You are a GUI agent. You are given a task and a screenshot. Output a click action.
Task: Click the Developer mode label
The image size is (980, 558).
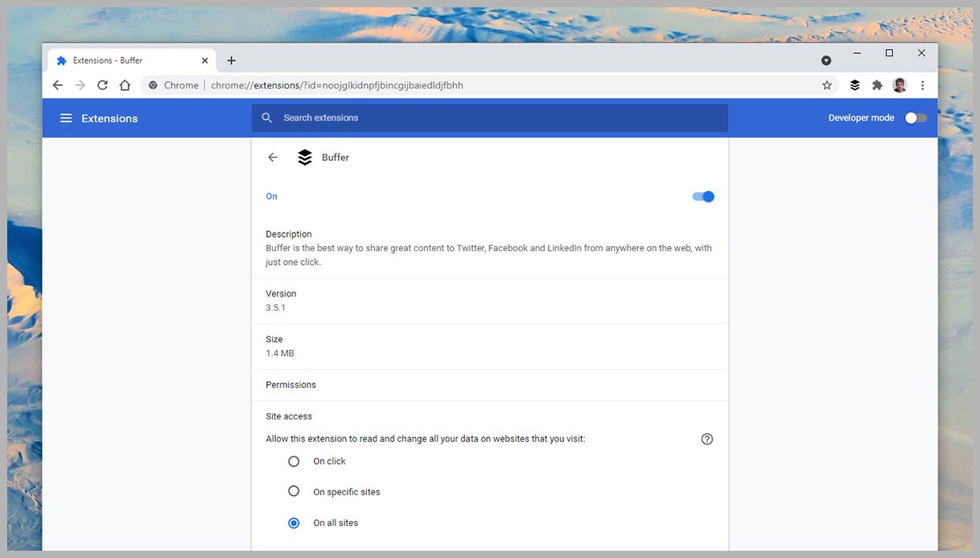(861, 118)
